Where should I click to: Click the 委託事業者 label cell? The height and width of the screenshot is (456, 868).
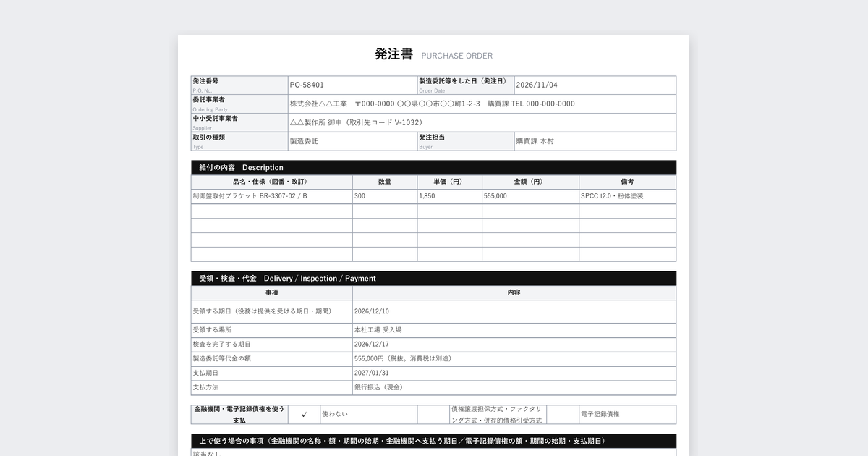coord(239,104)
